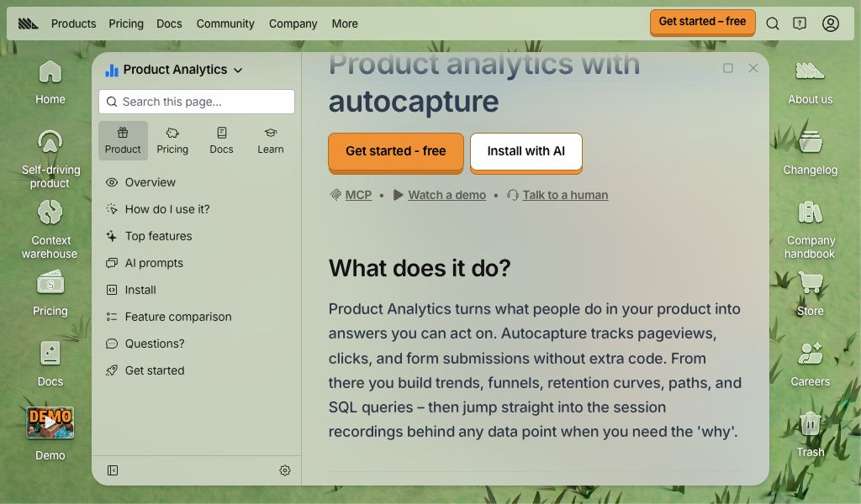Maximize the Product Analytics window

pos(728,68)
